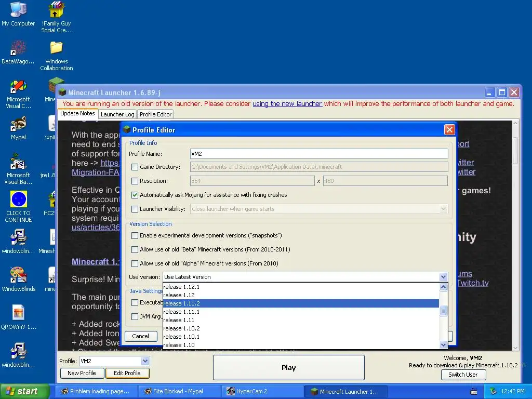This screenshot has height=399, width=532.
Task: Select release 1.11.2 from version list
Action: pyautogui.click(x=301, y=303)
